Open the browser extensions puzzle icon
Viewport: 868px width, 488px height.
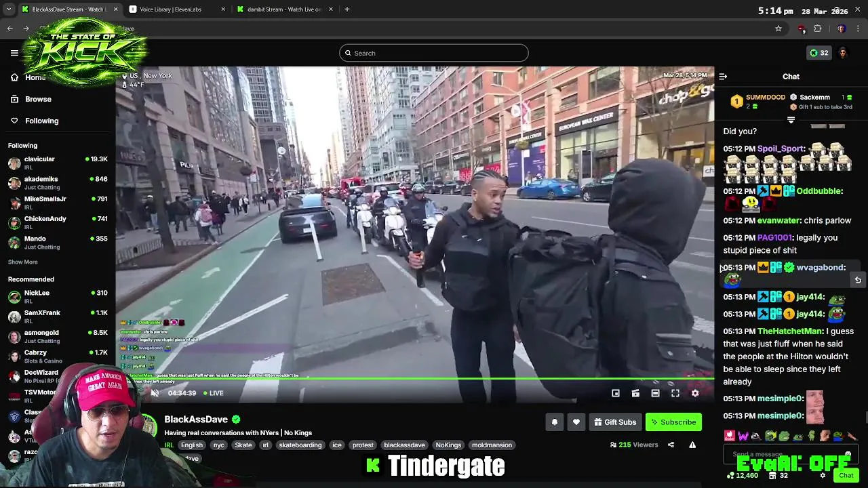click(x=818, y=28)
